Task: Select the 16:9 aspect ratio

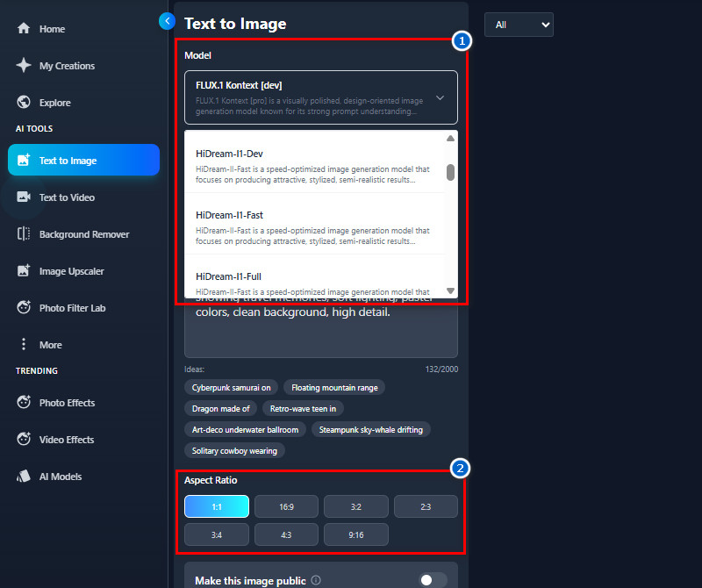Action: tap(287, 506)
